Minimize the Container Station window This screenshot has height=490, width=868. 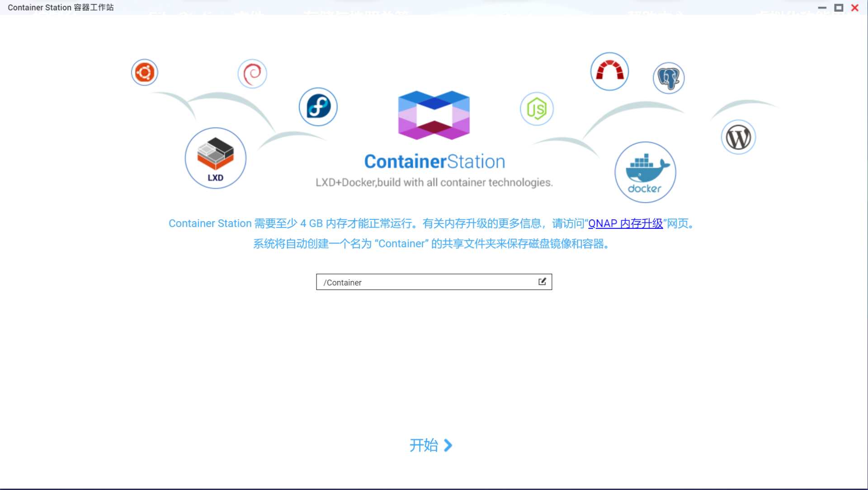click(822, 8)
